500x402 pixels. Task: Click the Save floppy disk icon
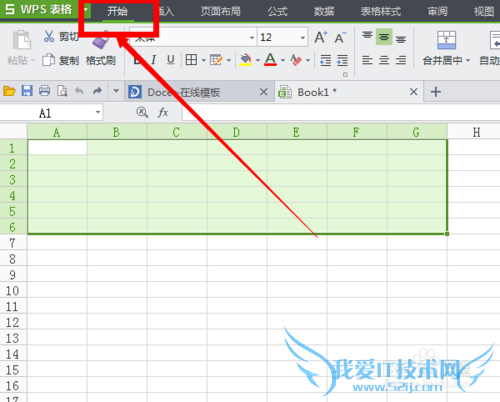pos(27,91)
